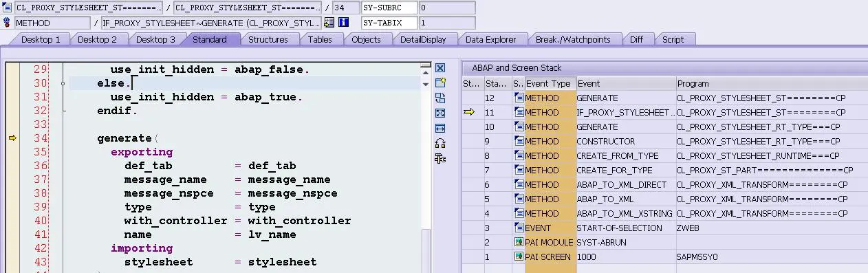
Task: Close the tool via the X icon
Action: 440,67
